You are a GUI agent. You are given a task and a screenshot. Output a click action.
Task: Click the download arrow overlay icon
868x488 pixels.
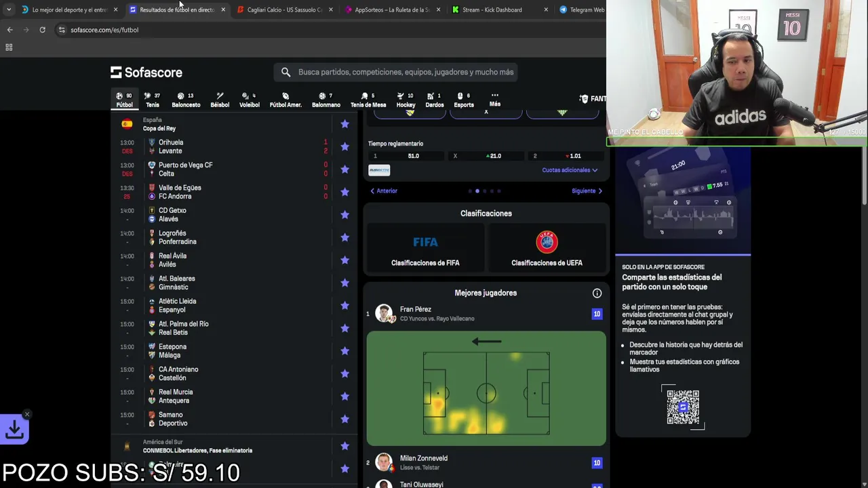point(14,430)
